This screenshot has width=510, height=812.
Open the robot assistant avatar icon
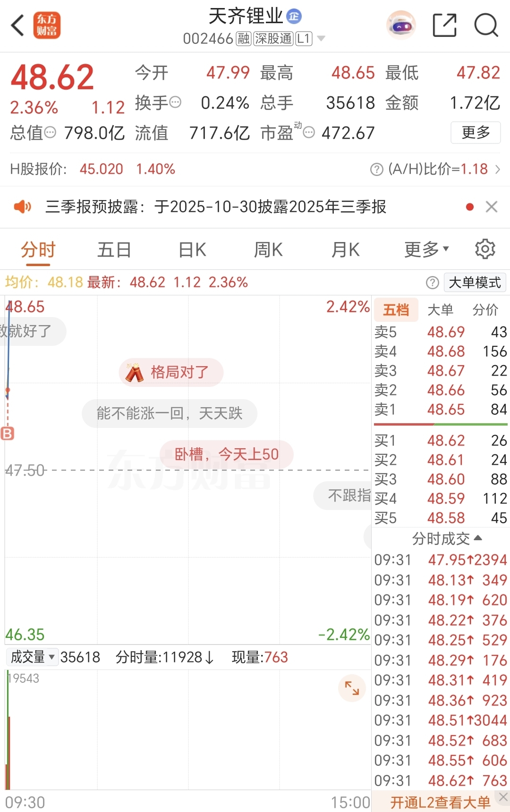(x=401, y=25)
